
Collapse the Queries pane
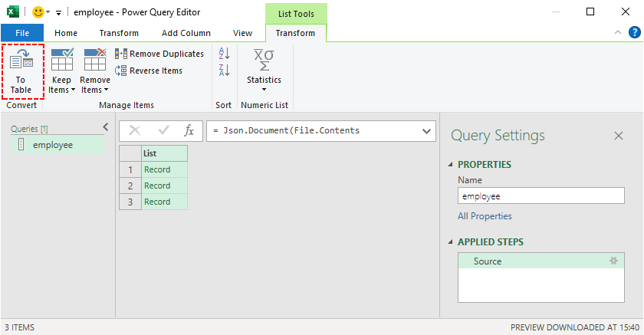[x=106, y=126]
